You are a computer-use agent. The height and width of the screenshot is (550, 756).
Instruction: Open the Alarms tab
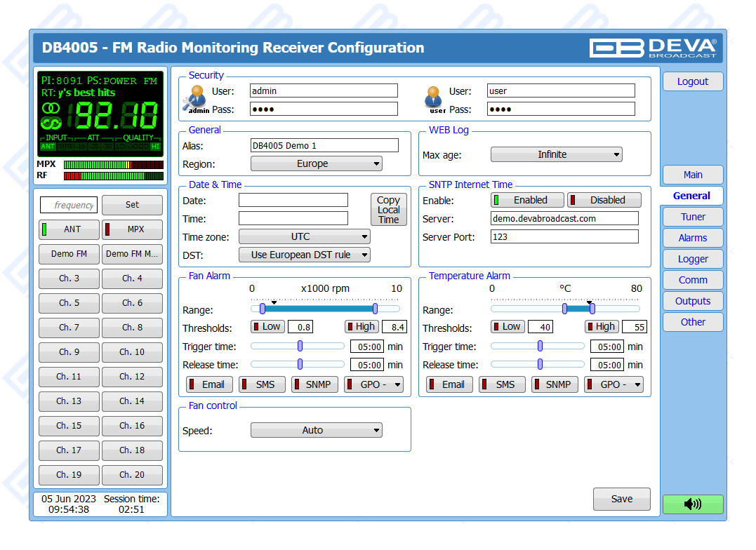(x=692, y=238)
